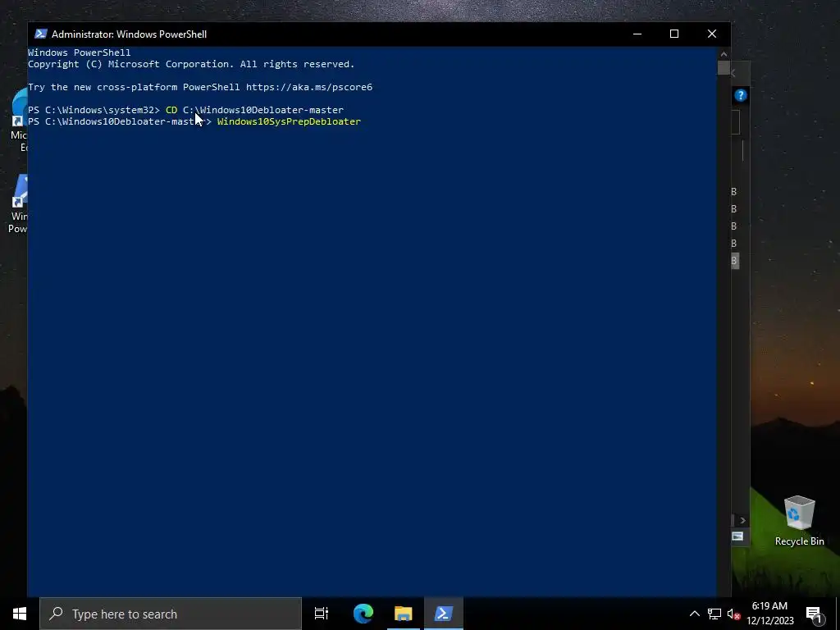Click the aka.ms/pscore6 URL text
The height and width of the screenshot is (630, 840).
(309, 87)
